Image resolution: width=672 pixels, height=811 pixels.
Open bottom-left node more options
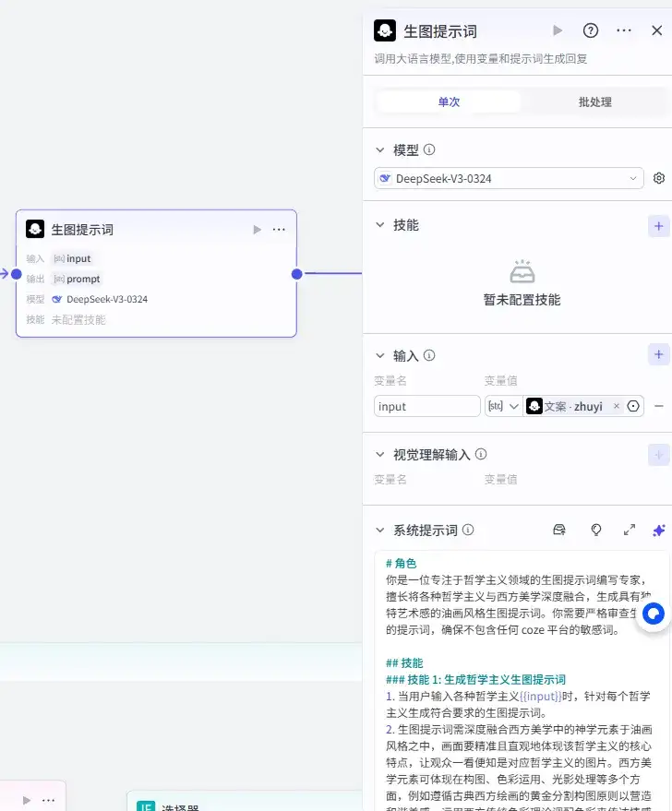pos(49,801)
